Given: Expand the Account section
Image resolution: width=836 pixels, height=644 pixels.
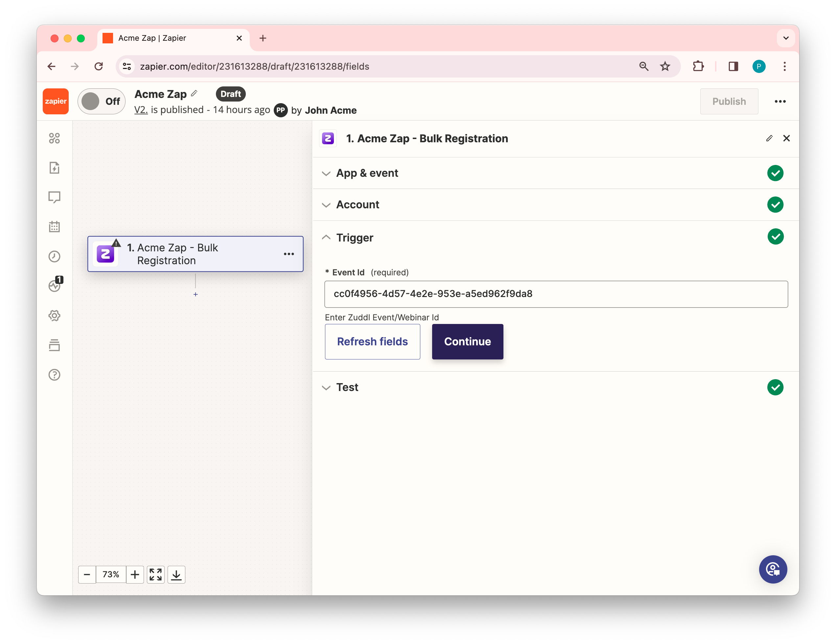Looking at the screenshot, I should 358,205.
